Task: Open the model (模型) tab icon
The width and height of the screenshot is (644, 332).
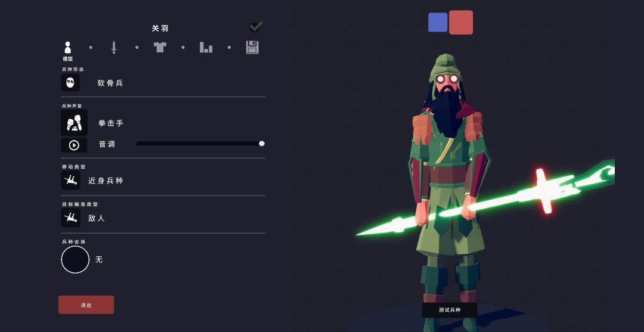Action: 68,47
